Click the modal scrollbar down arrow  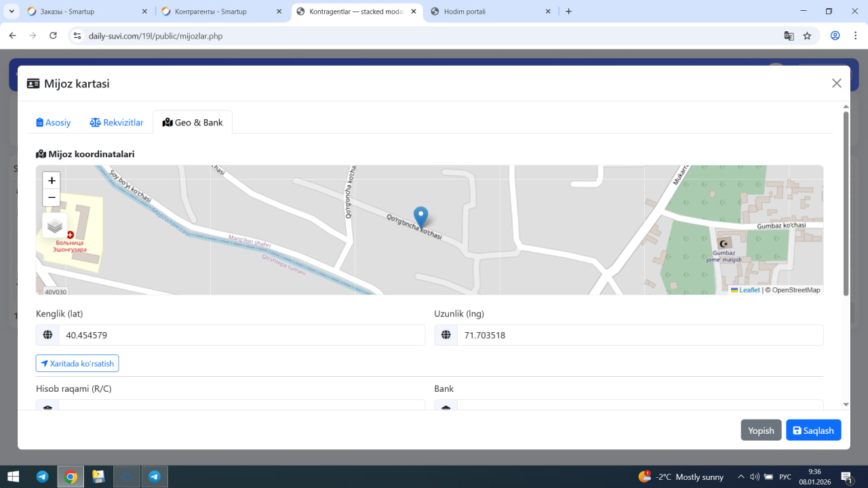click(x=846, y=405)
